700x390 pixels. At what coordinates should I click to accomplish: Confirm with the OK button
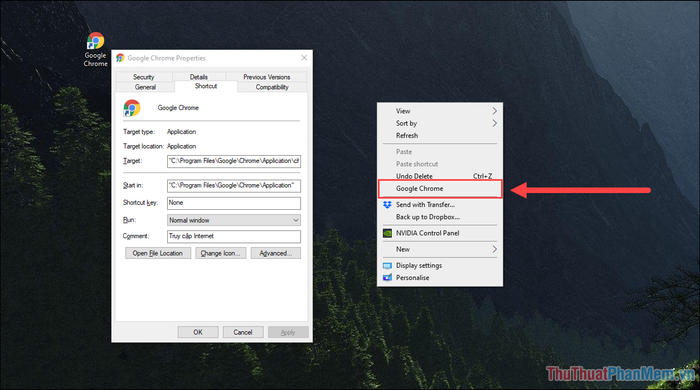[x=198, y=332]
